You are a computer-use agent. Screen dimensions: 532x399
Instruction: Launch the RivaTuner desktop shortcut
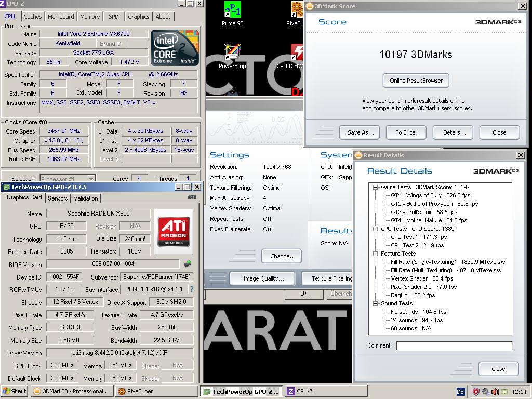(x=296, y=14)
